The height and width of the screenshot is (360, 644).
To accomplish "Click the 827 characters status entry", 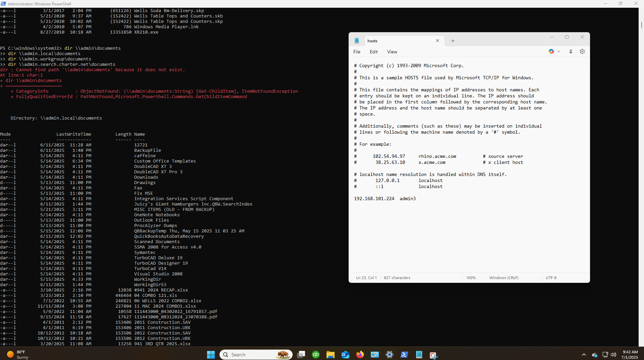I will tap(397, 278).
